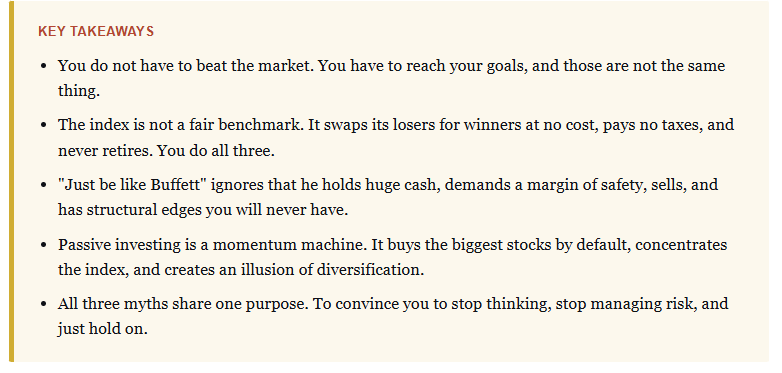
Task: Click the sentence "You do all three."
Action: click(x=216, y=151)
